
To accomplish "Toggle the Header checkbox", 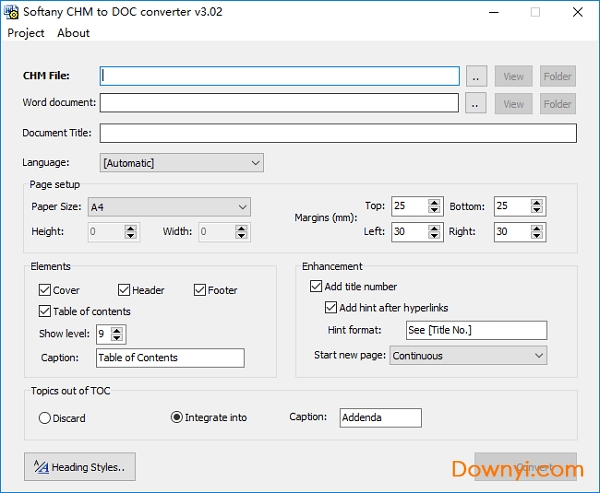I will point(124,290).
